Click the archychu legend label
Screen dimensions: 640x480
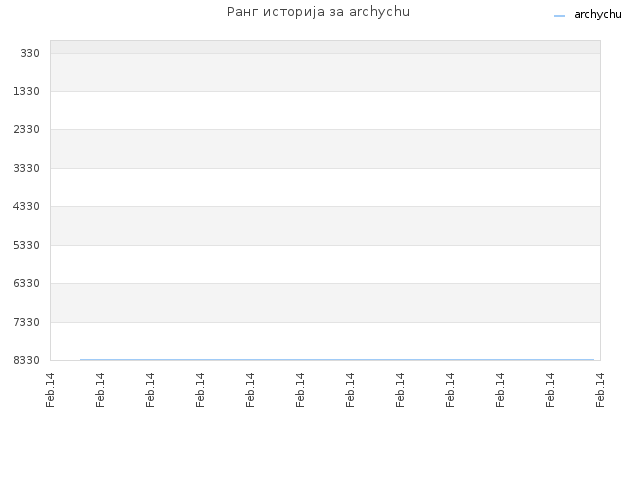598,15
